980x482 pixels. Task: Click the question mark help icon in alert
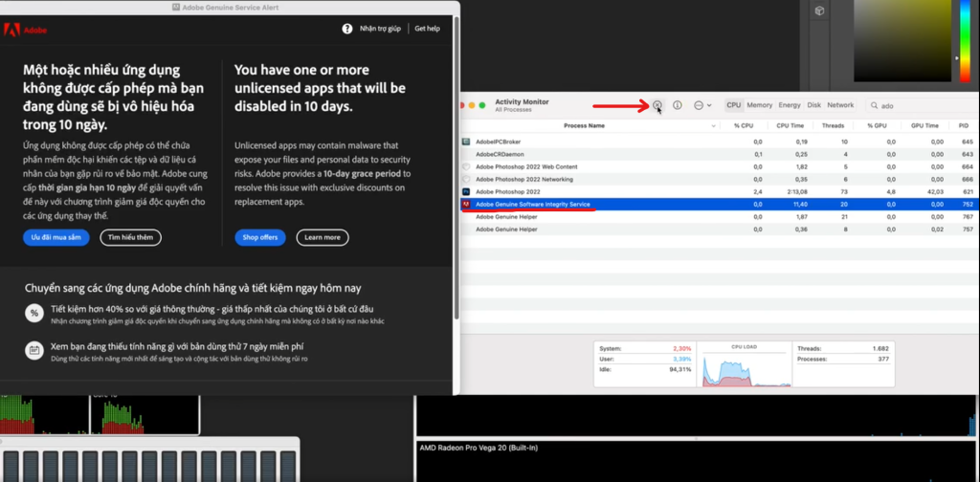[346, 29]
